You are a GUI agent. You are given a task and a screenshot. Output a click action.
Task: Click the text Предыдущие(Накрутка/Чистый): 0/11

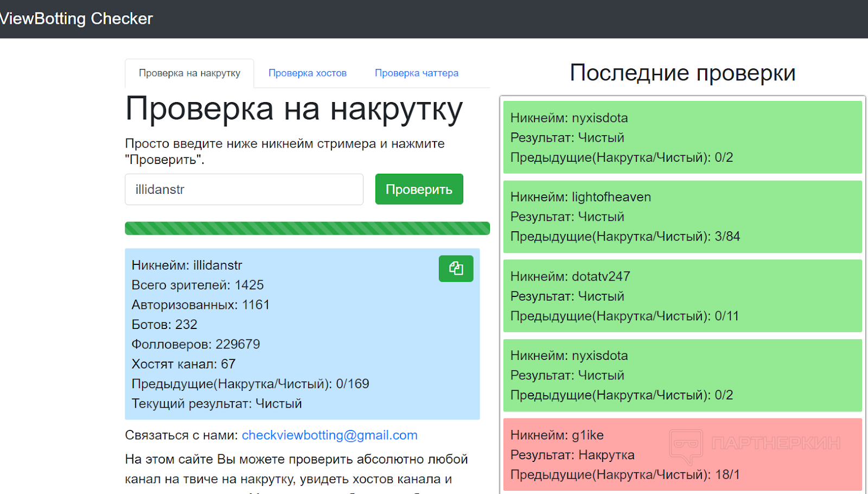click(x=624, y=316)
